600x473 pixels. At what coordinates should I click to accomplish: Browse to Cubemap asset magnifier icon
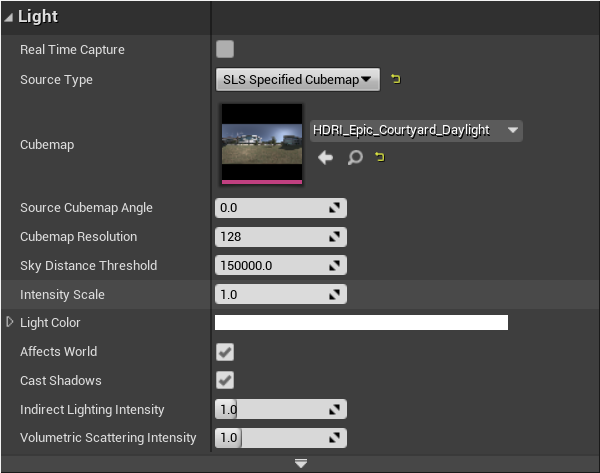point(354,157)
